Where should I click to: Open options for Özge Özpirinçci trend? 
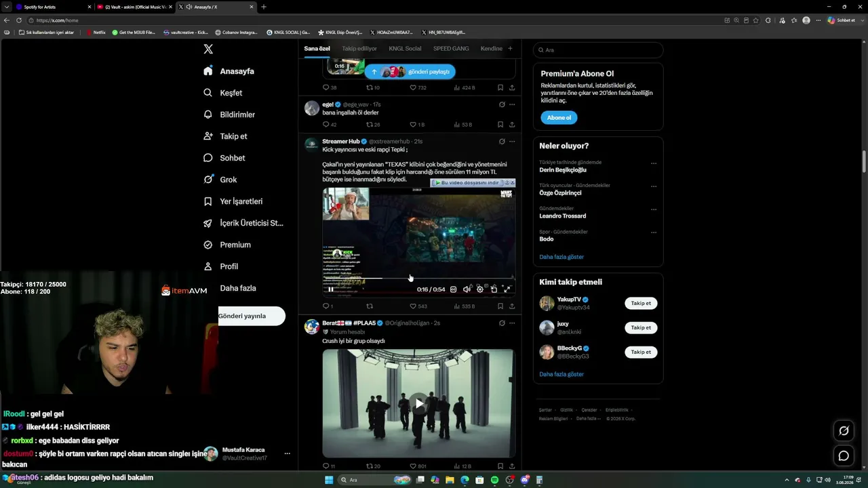(654, 186)
